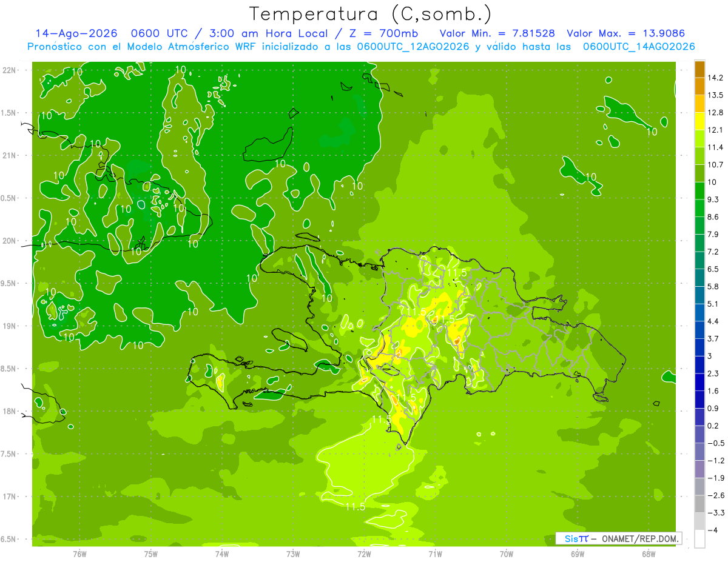Screen dimensions: 728x562
Task: Click the '21N' latitude axis label
Action: point(10,156)
